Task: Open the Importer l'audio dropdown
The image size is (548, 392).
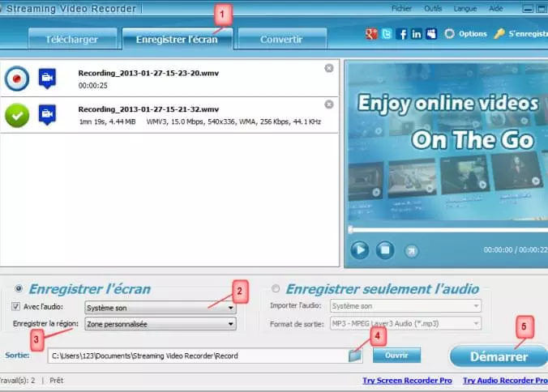Action: click(x=406, y=306)
